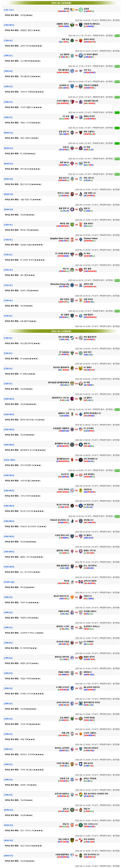Click the 대구 FC club logo

coord(80,163)
